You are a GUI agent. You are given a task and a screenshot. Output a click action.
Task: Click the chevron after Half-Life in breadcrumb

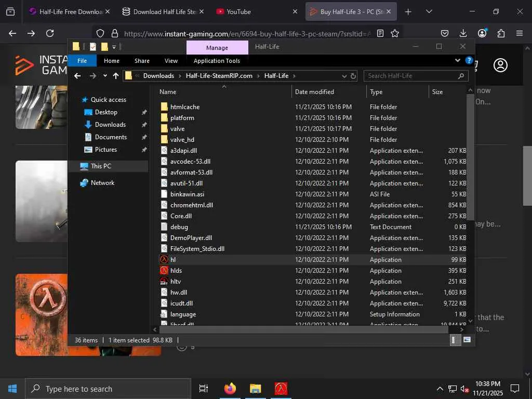(294, 76)
